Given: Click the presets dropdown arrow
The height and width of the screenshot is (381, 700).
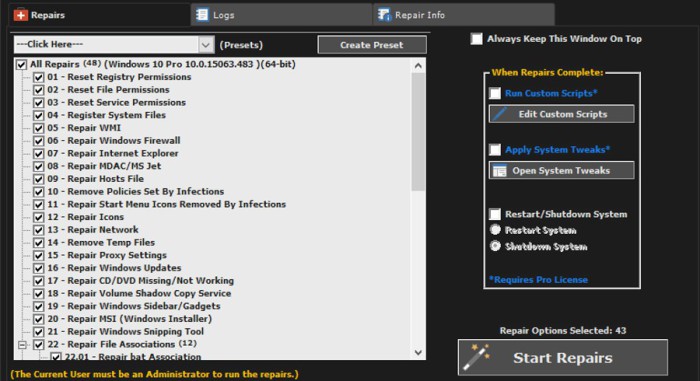Looking at the screenshot, I should 206,45.
